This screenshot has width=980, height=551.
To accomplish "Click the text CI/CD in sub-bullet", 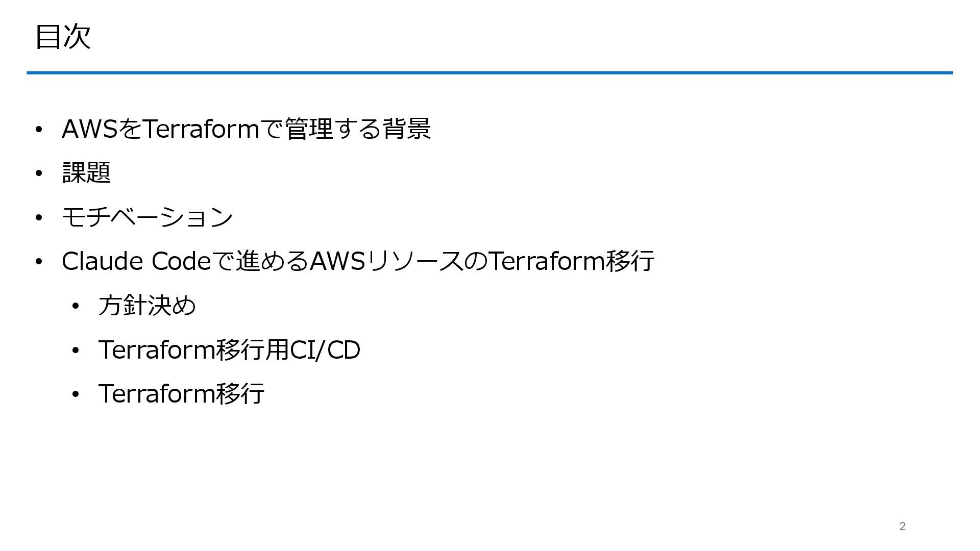I will click(325, 349).
